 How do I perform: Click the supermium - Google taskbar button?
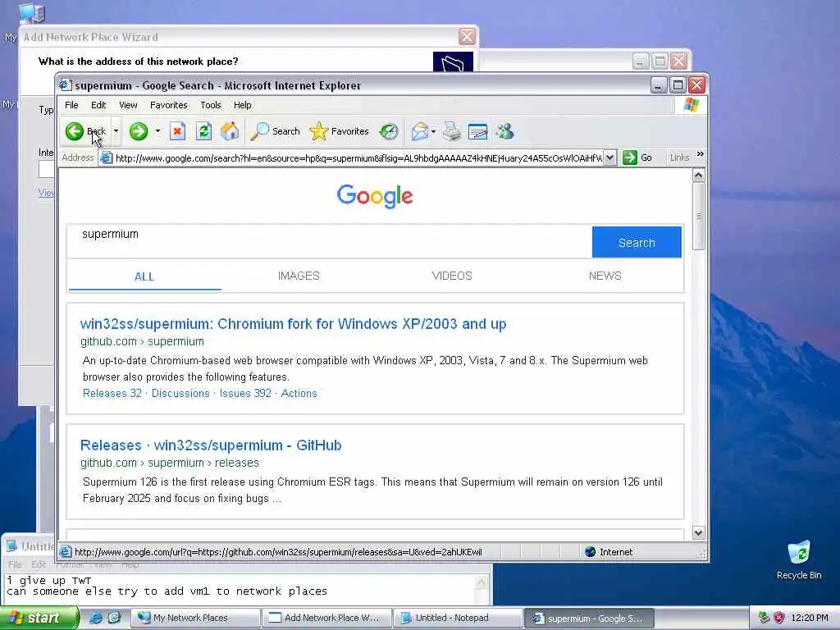[x=588, y=619]
